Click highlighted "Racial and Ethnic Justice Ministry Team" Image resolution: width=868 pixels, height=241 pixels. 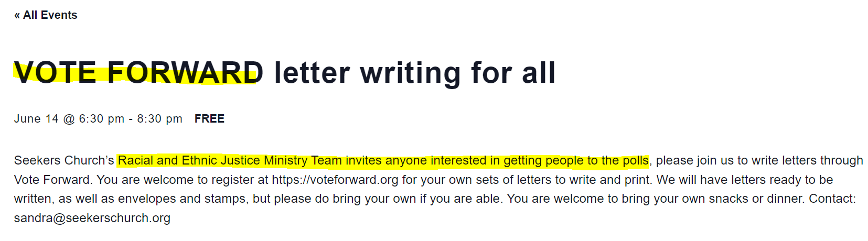tap(230, 160)
